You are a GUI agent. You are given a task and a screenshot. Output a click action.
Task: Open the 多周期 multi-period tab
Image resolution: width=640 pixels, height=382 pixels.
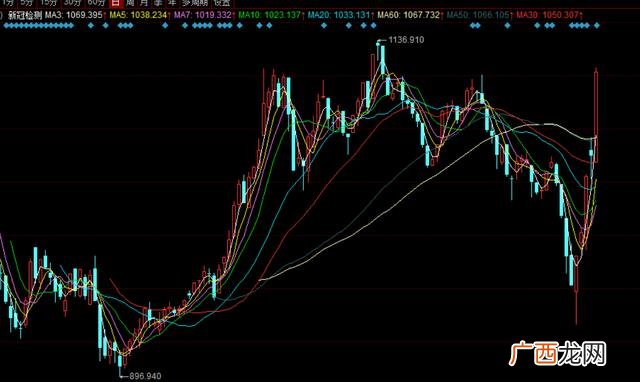tap(195, 2)
